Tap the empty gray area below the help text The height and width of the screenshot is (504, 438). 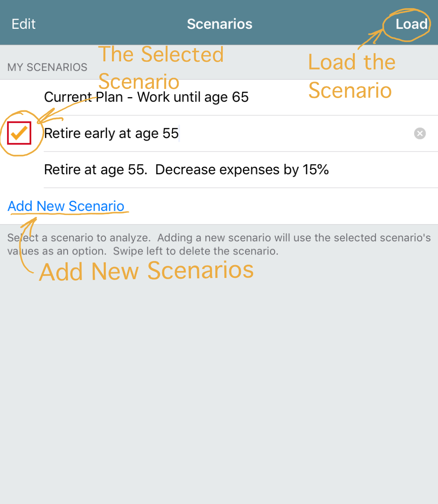click(x=219, y=371)
